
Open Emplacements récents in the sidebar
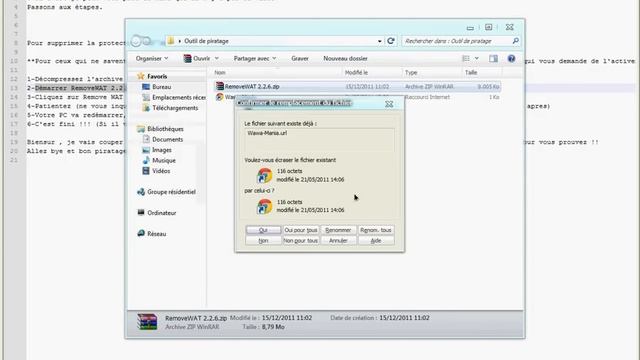click(179, 98)
